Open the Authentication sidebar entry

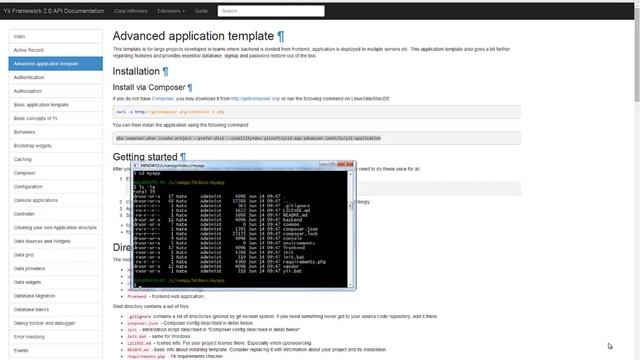[56, 77]
